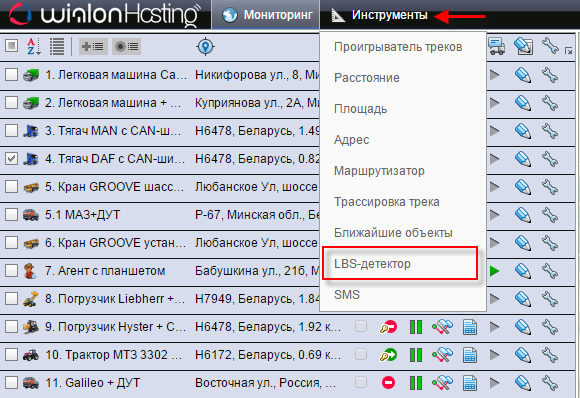Click the grey record-list icon in toolbar

[x=127, y=47]
